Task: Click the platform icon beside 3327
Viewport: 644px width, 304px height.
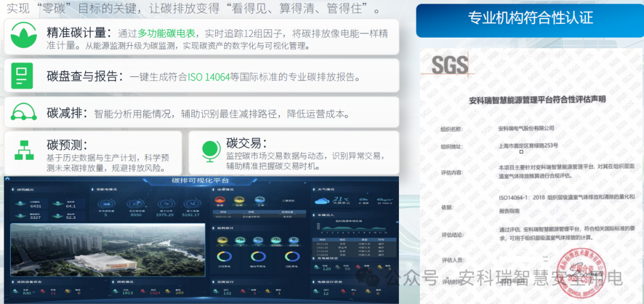Action: [21, 215]
